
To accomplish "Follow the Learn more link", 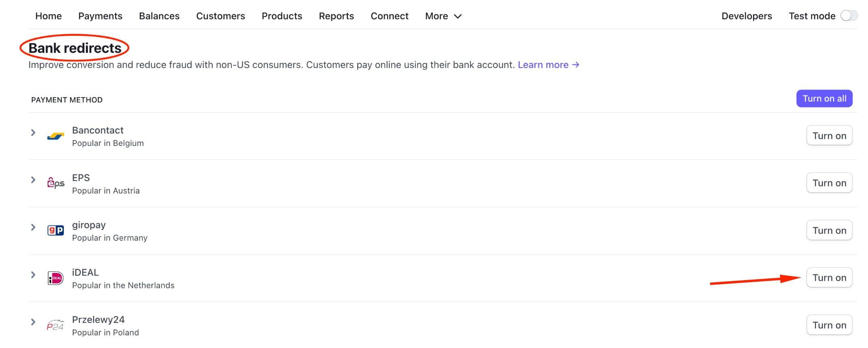I will [548, 65].
